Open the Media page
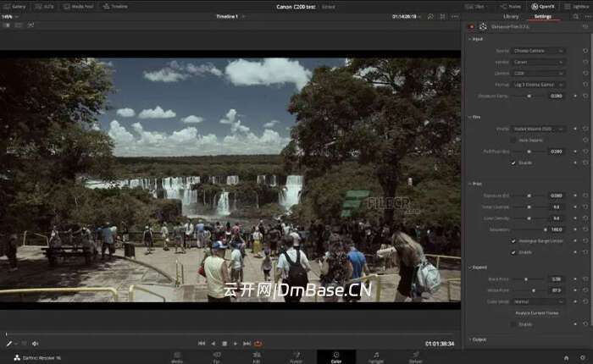Viewport: 593px width, 364px height. (177, 357)
